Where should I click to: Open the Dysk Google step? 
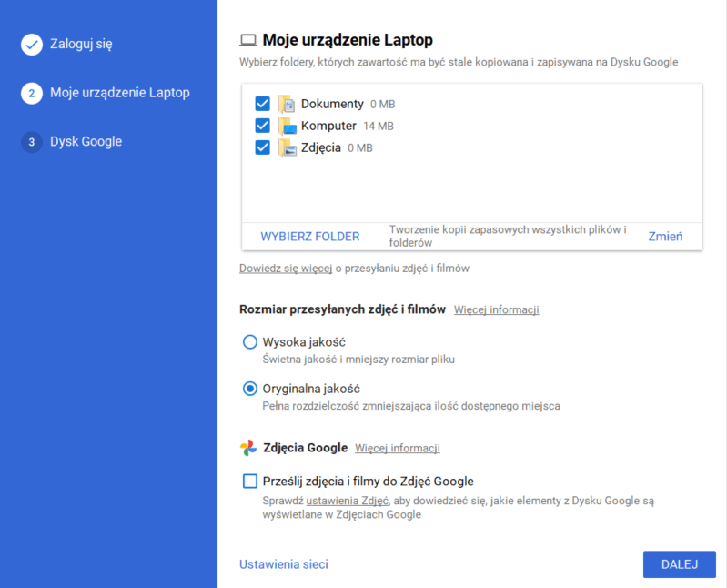pyautogui.click(x=86, y=141)
